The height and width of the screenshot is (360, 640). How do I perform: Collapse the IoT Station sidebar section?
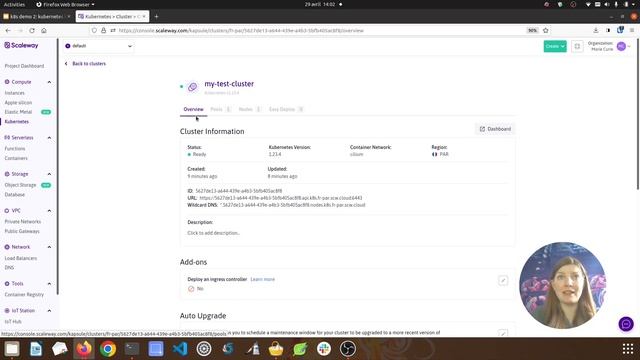pyautogui.click(x=49, y=311)
